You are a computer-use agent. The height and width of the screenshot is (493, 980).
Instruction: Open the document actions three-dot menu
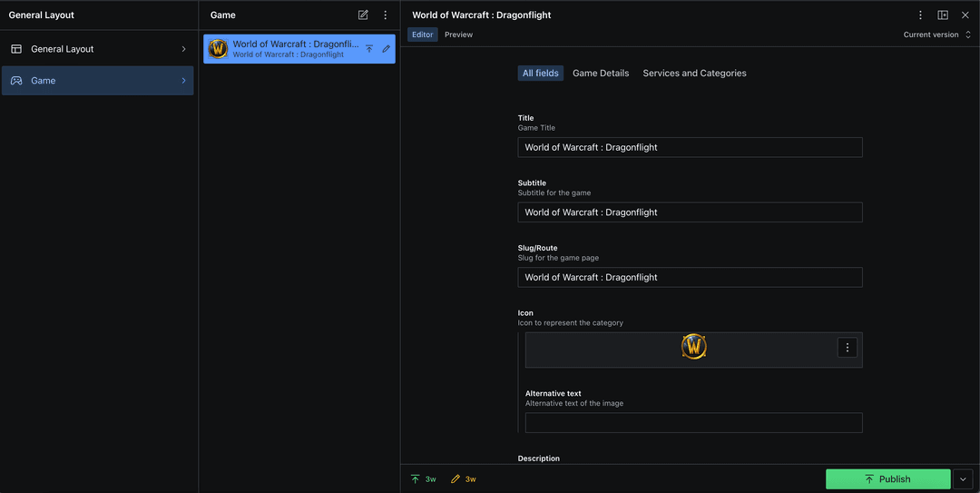pos(920,15)
